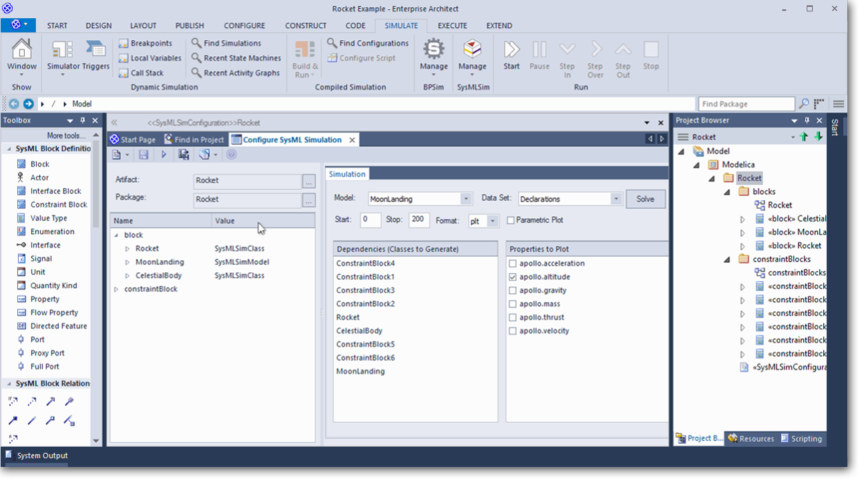This screenshot has width=868, height=487.
Task: Open the Model dropdown showing MoonLanding
Action: tap(465, 199)
